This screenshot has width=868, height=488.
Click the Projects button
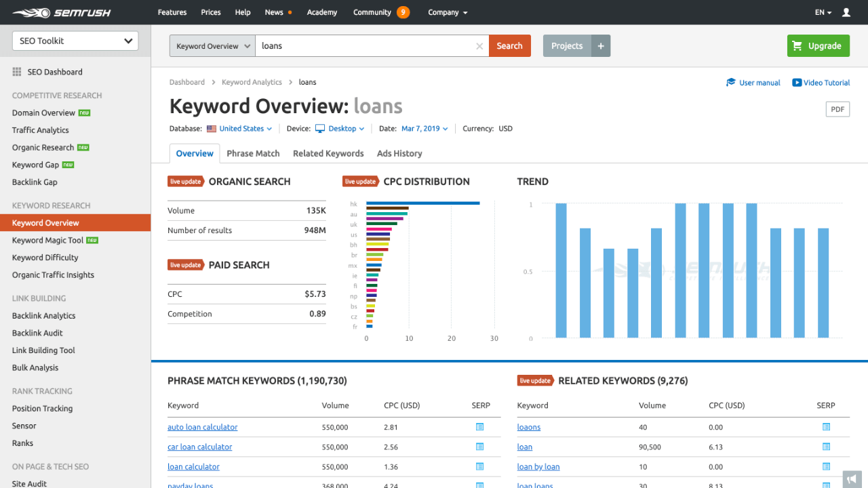point(567,46)
